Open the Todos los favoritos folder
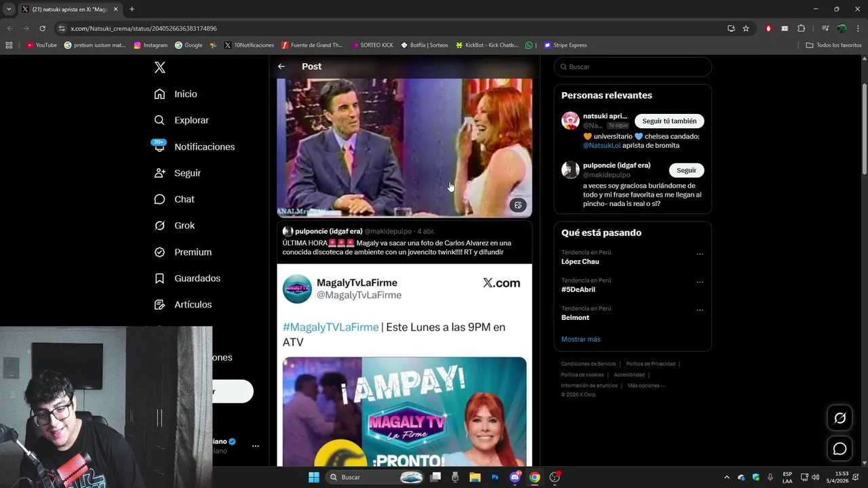Screen dimensions: 868x488 tap(833, 45)
